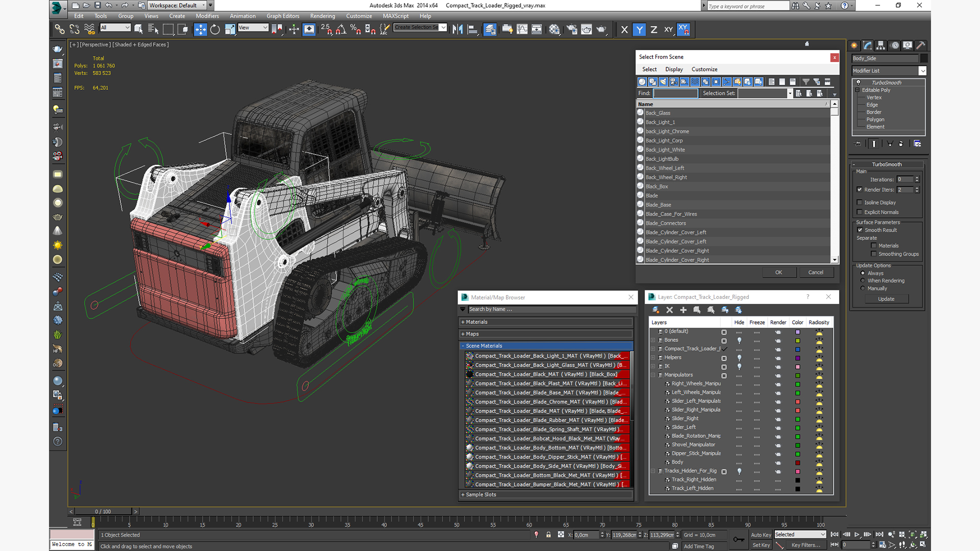Open the Hierarchy command panel tab

[881, 45]
